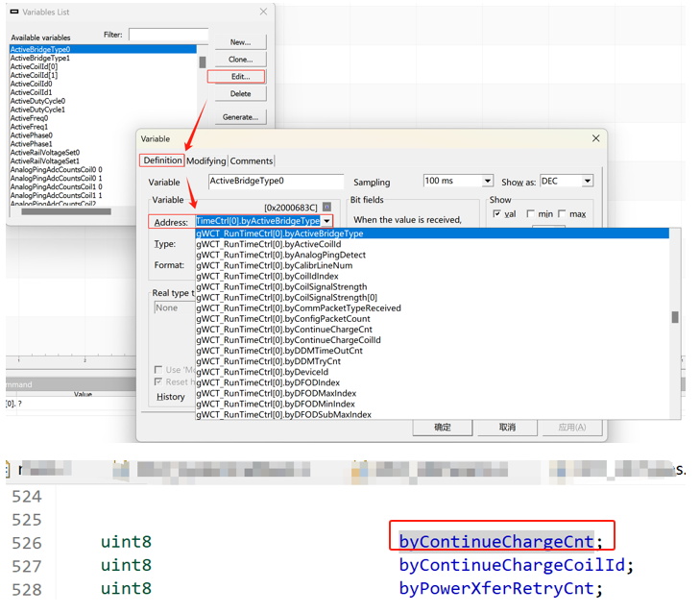Click the Clone... button
Screen dimensions: 700x614
(240, 60)
